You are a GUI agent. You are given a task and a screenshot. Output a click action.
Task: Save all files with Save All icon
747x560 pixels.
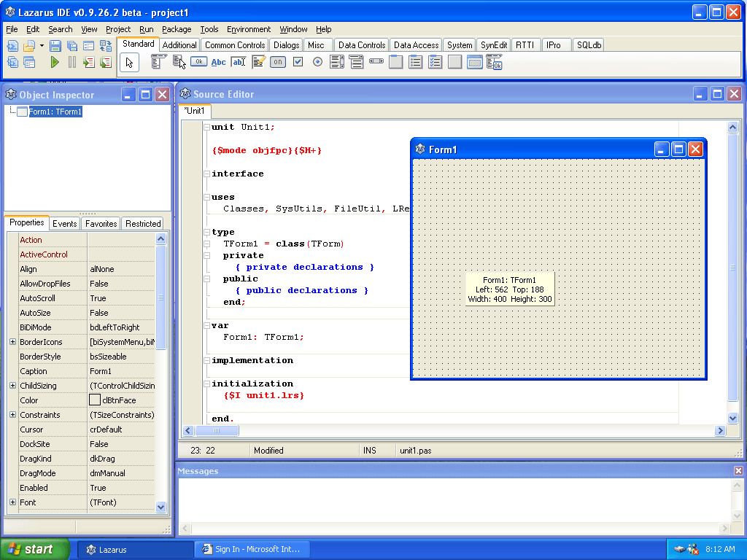(x=71, y=45)
